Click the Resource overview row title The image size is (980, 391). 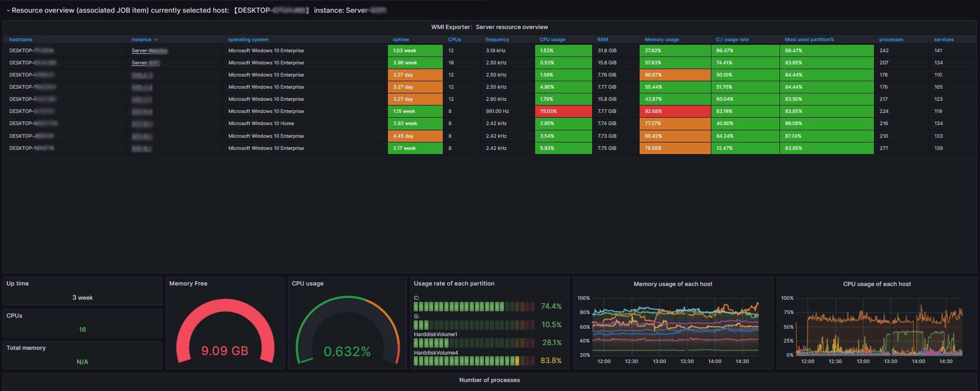[199, 10]
